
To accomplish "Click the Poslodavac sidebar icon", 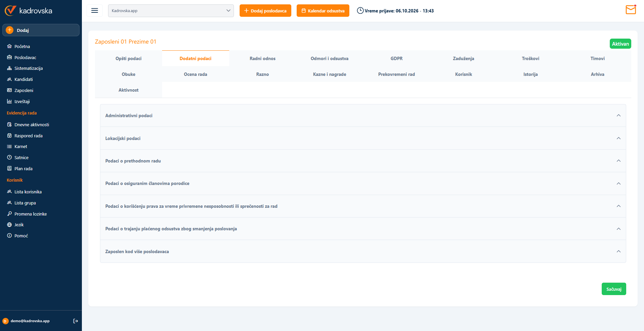I will click(9, 57).
